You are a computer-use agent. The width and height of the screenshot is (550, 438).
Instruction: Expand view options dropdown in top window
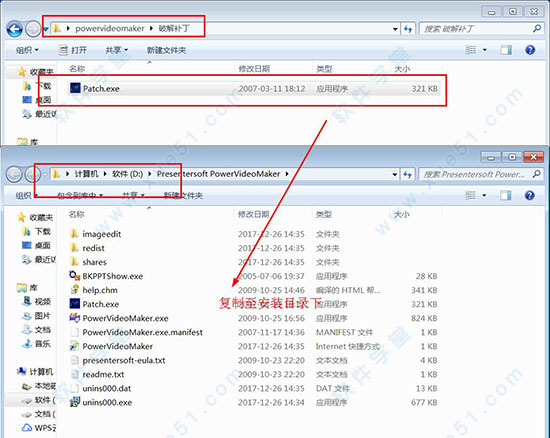[484, 50]
